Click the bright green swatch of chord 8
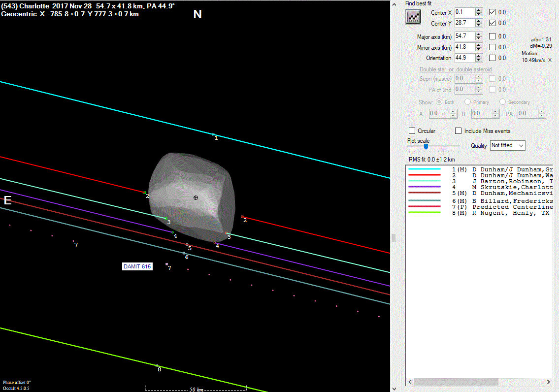The height and width of the screenshot is (392, 559). [x=425, y=212]
